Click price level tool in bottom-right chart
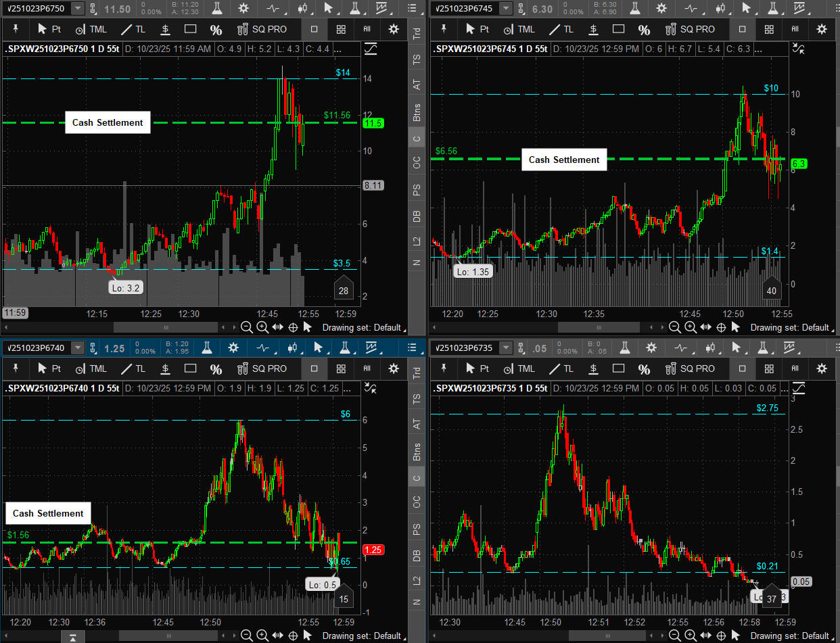 [593, 368]
